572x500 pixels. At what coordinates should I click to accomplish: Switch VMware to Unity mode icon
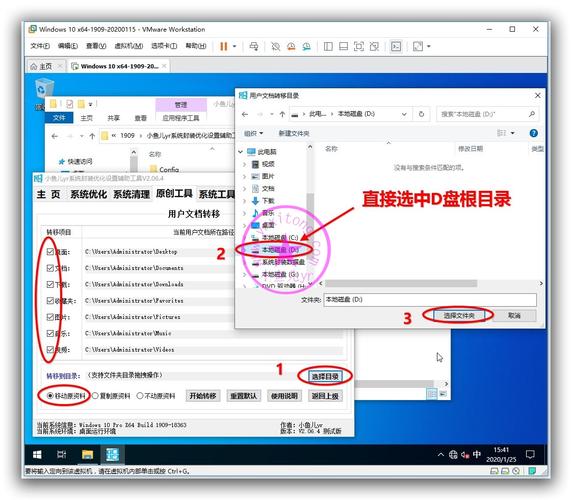374,46
